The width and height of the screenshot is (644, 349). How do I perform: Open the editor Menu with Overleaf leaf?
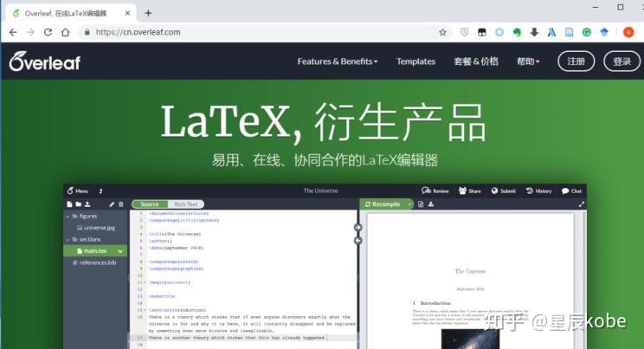(x=78, y=191)
